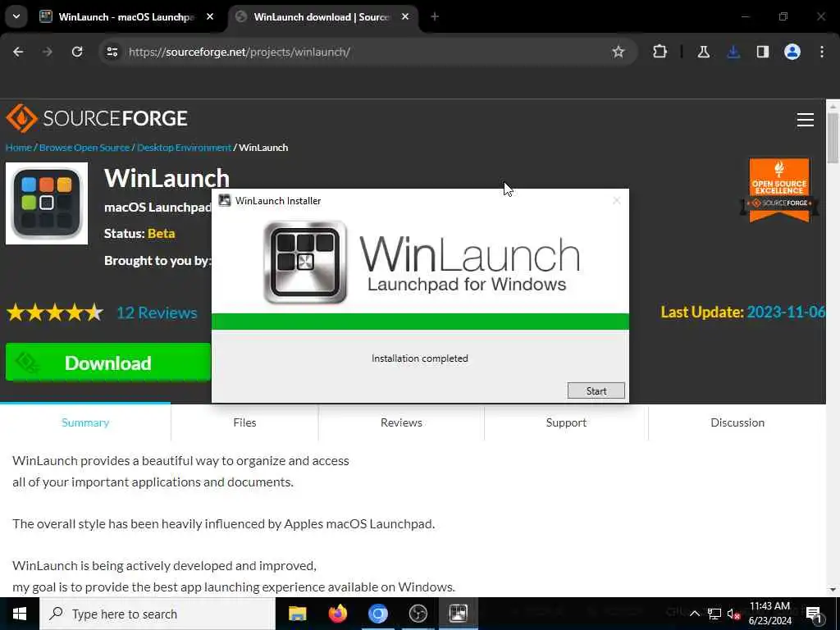
Task: Open the browser three-dot menu
Action: (822, 52)
